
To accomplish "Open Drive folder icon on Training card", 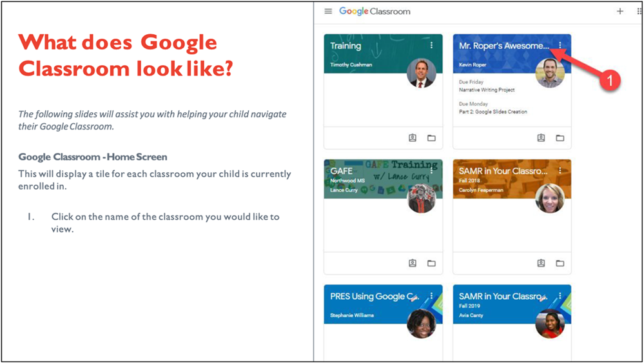I will [x=431, y=138].
